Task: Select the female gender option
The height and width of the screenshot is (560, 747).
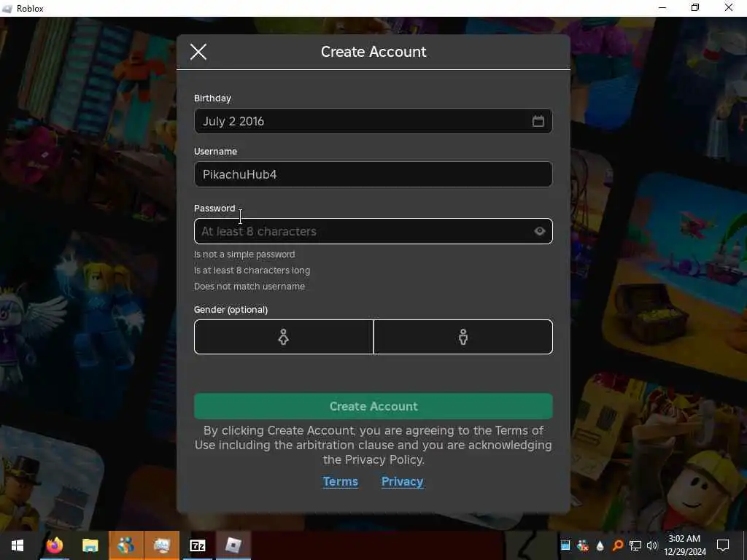Action: click(x=284, y=337)
